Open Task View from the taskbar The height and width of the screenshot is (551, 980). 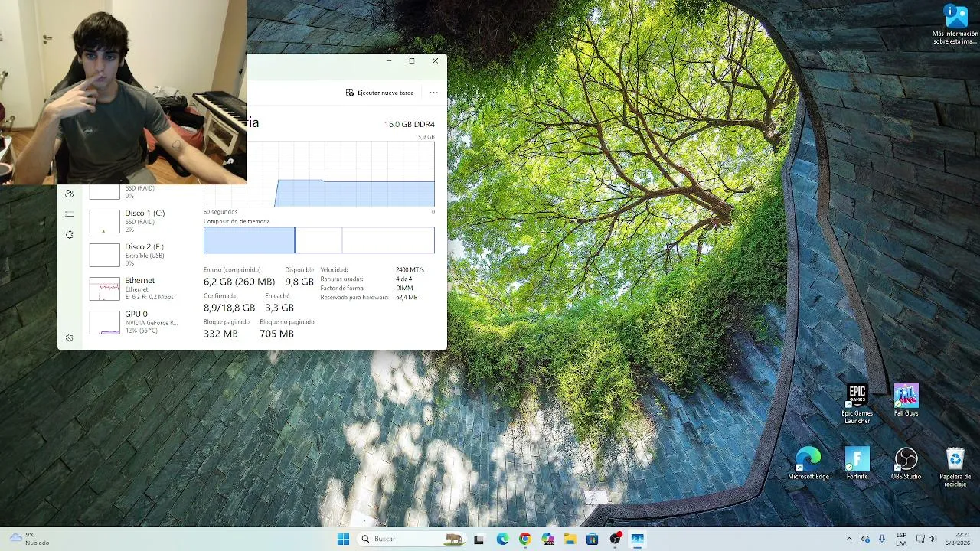point(479,539)
